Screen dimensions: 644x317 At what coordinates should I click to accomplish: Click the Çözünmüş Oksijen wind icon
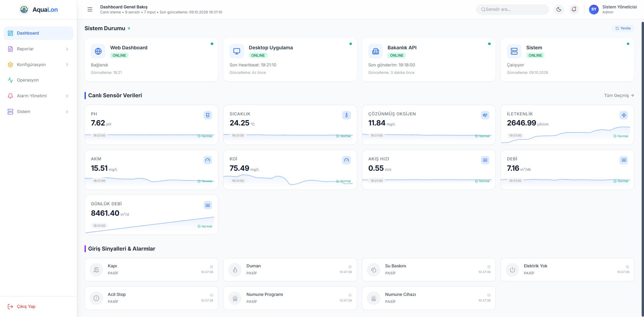[485, 115]
